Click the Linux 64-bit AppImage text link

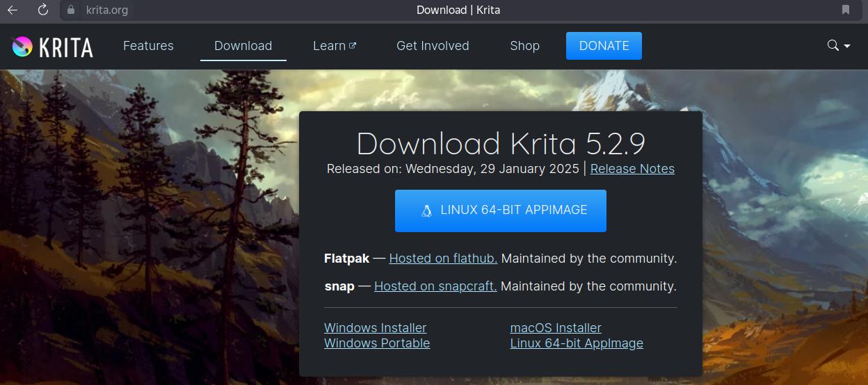tap(577, 343)
